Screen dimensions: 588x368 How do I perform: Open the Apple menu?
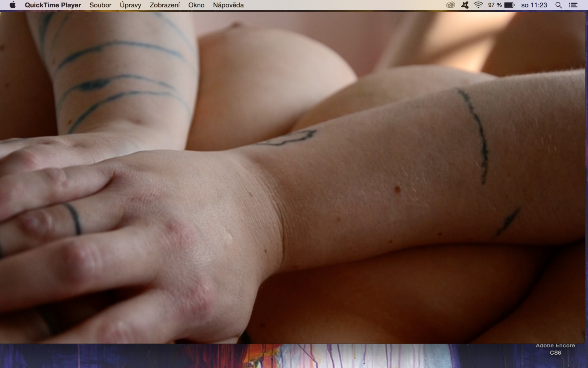[12, 5]
